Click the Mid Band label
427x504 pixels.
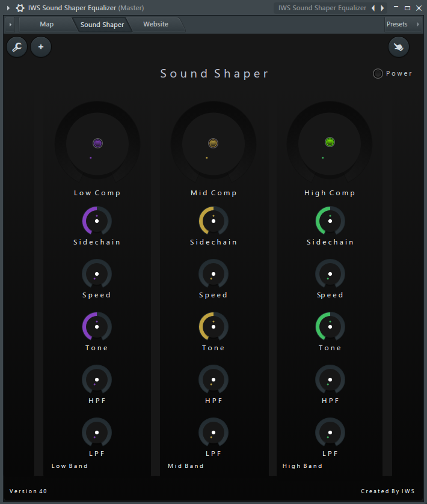(x=186, y=466)
